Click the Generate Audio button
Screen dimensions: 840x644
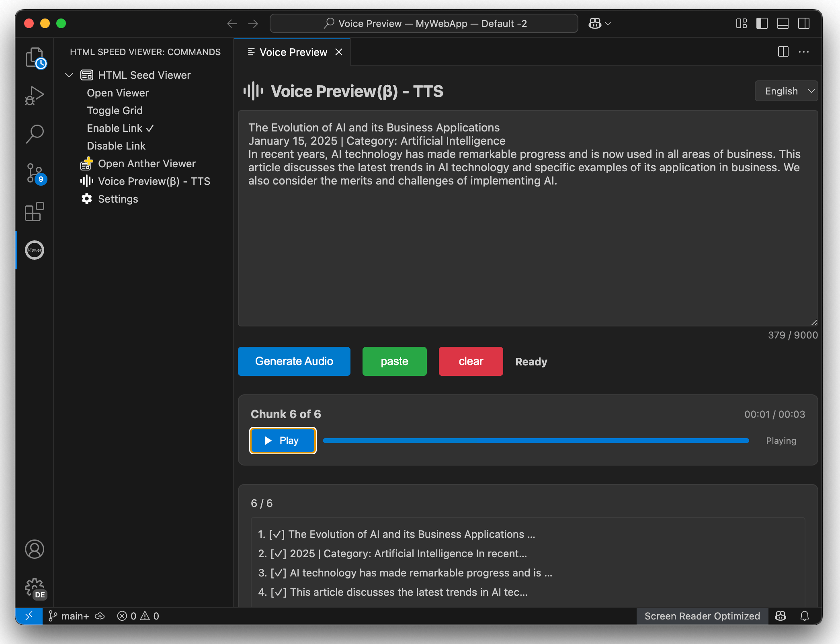coord(294,361)
